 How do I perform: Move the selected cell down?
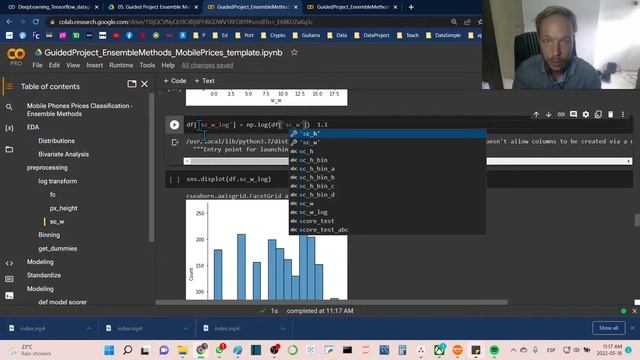click(549, 115)
